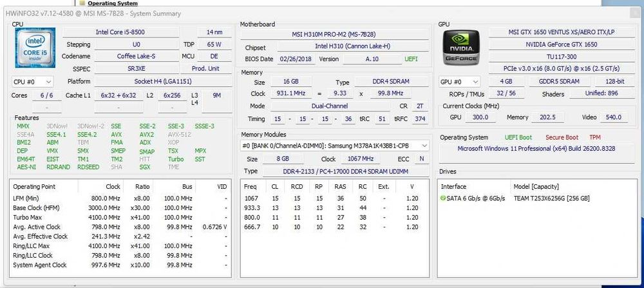
Task: Click the ECC value N
Action: point(422,158)
